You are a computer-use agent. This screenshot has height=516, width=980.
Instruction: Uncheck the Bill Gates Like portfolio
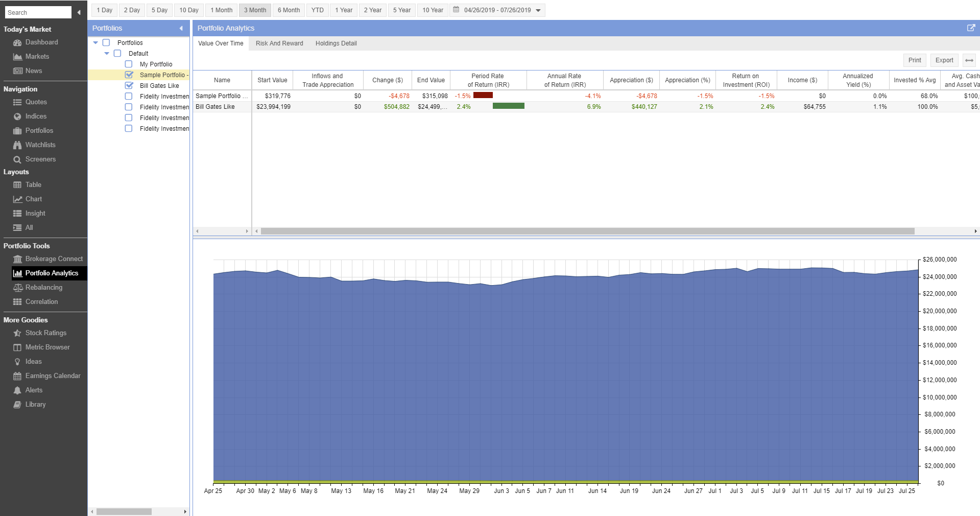click(x=128, y=85)
